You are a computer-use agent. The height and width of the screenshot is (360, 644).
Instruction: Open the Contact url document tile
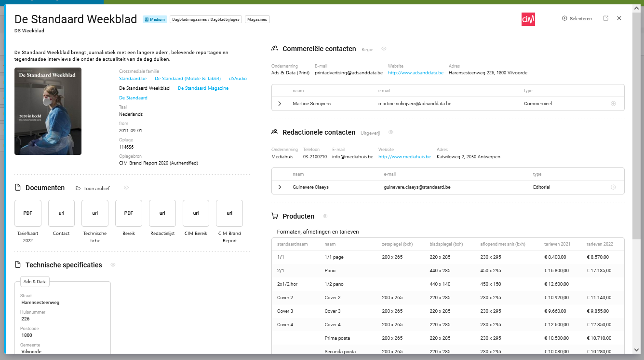[x=61, y=213]
